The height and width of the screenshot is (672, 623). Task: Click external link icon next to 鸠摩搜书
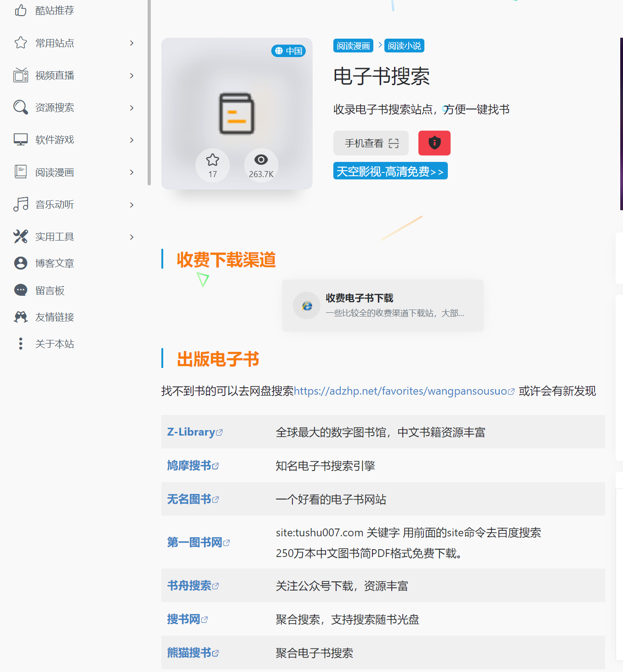[x=216, y=466]
